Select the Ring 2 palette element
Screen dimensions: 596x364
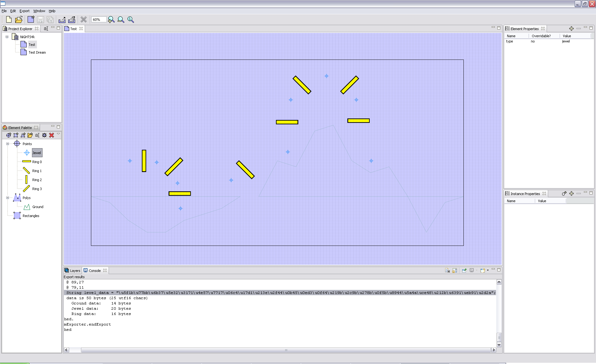pos(37,180)
